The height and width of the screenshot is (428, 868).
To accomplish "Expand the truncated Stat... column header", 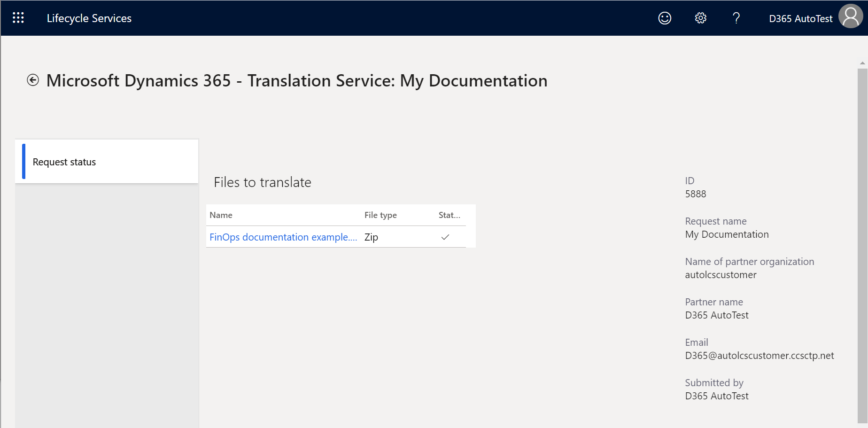I will 449,215.
